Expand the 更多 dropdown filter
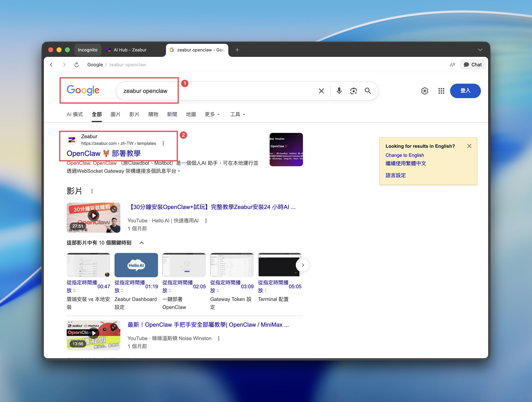 tap(212, 114)
